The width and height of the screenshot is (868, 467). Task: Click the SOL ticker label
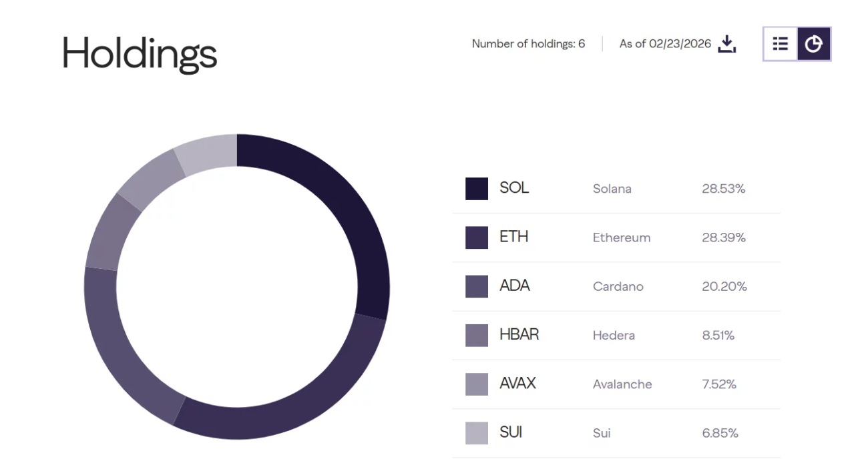[514, 188]
